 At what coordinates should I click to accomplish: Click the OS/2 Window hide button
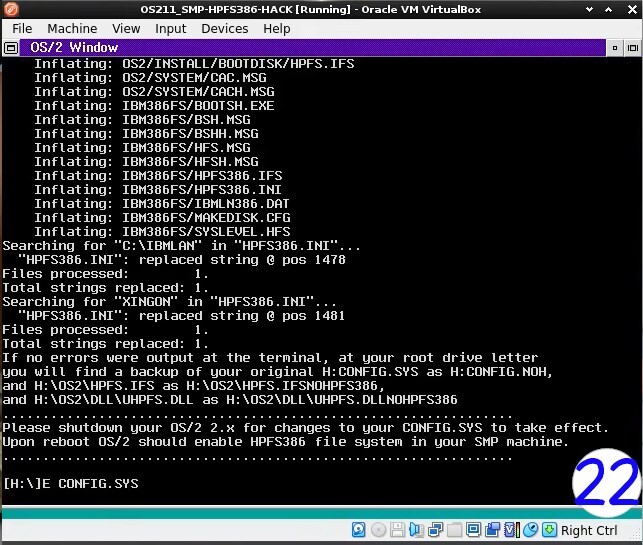(x=614, y=48)
